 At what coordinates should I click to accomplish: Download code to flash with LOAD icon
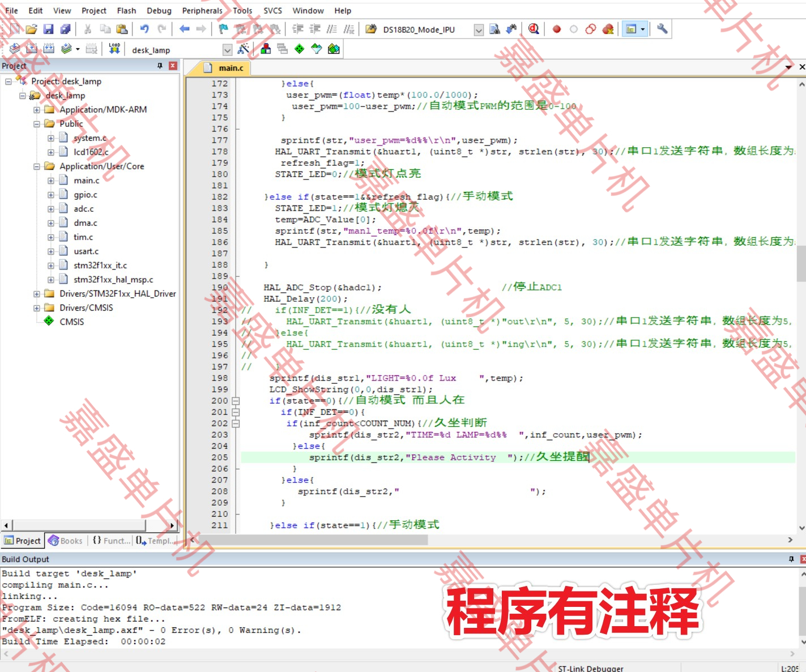[x=114, y=49]
